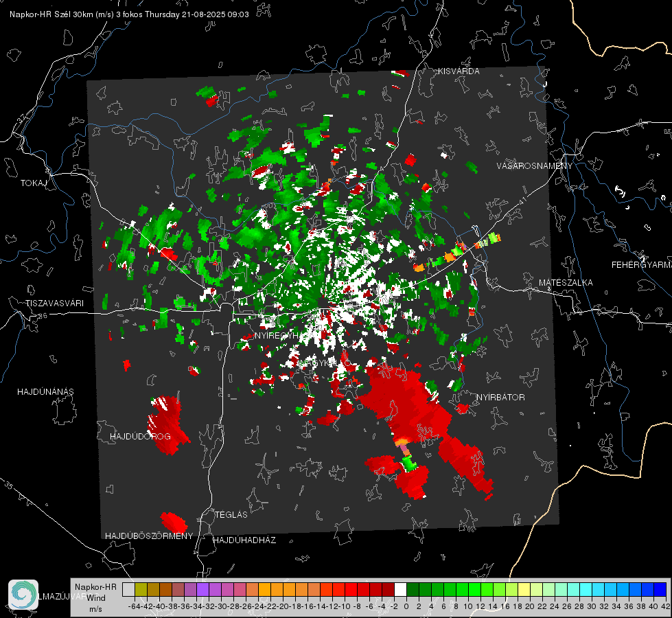The width and height of the screenshot is (672, 618).
Task: Click the gray swatch left of -64
Action: pyautogui.click(x=128, y=589)
